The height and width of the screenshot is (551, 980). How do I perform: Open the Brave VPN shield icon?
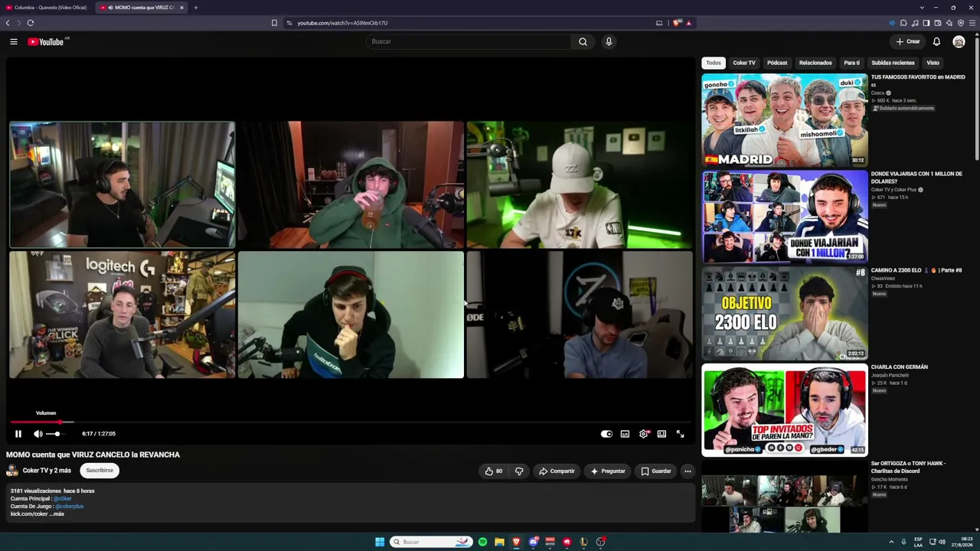tap(961, 23)
